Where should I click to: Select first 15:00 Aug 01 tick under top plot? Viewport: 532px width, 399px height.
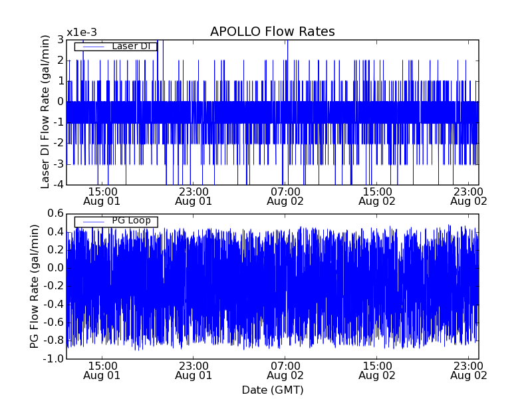click(102, 196)
